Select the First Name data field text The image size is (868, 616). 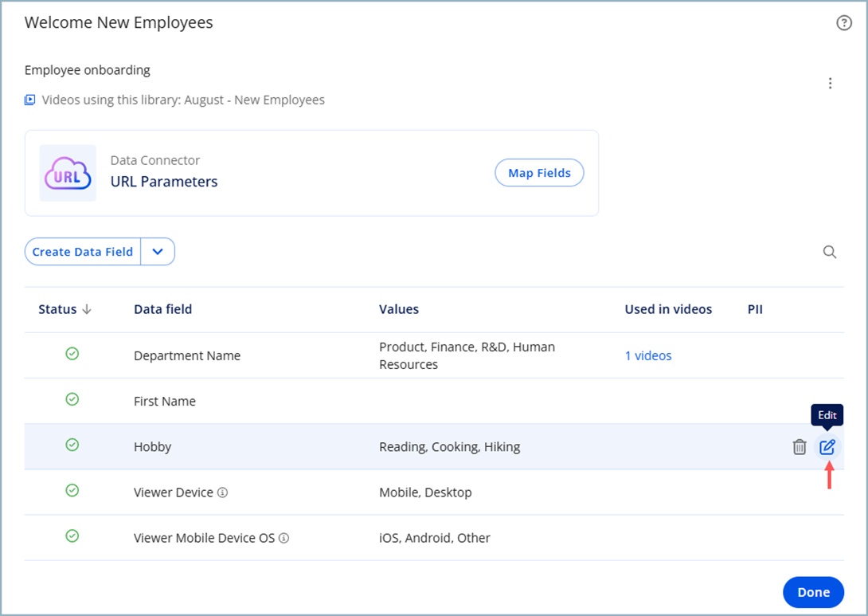click(164, 401)
